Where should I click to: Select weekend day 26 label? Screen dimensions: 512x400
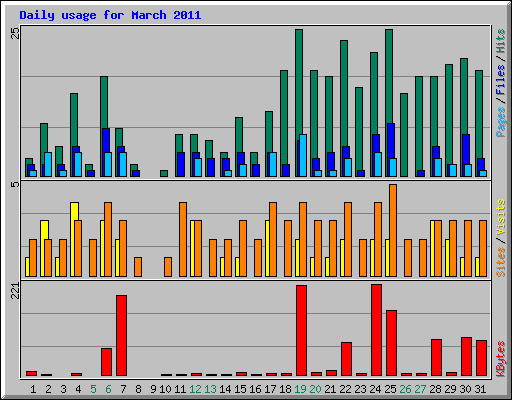click(x=405, y=389)
